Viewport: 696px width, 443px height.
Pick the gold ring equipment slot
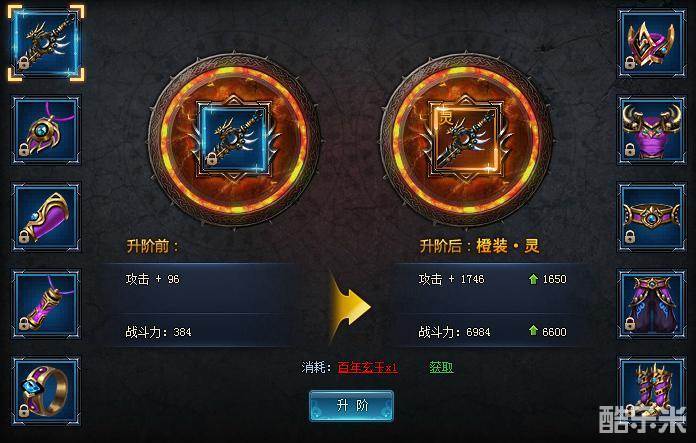pyautogui.click(x=46, y=392)
